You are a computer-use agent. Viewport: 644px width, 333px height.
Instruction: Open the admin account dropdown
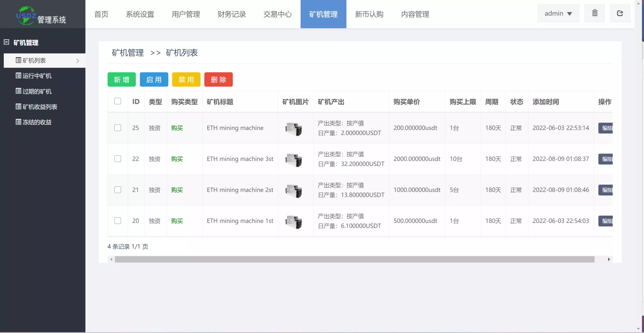point(558,14)
